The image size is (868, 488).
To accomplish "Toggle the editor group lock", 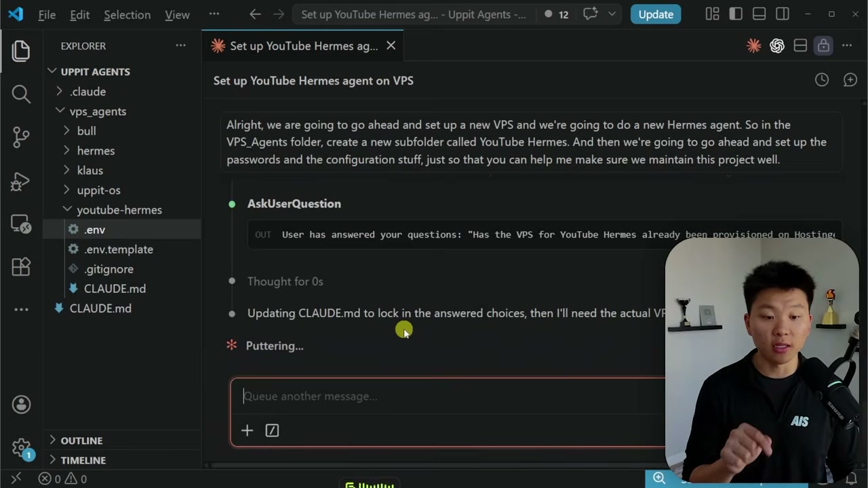I will pyautogui.click(x=823, y=45).
